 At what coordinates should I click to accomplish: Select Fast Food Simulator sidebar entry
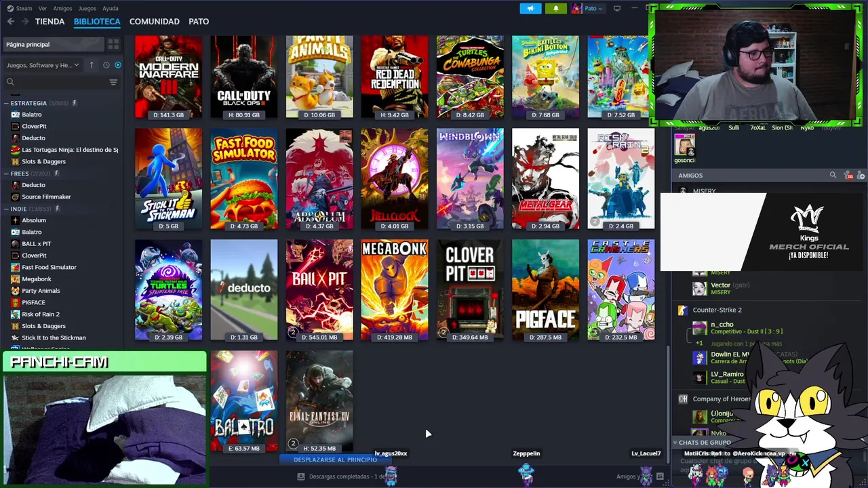pos(49,267)
